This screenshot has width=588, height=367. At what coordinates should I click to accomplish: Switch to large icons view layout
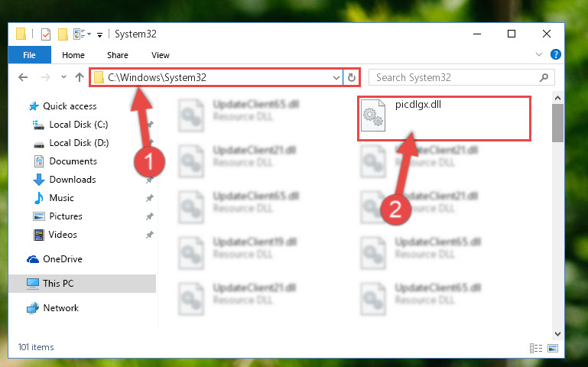point(553,348)
